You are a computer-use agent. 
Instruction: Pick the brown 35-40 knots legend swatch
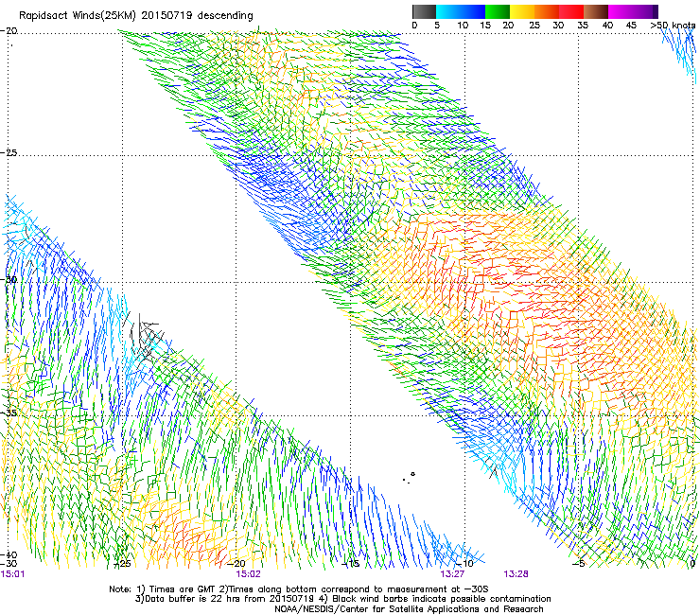[x=596, y=11]
